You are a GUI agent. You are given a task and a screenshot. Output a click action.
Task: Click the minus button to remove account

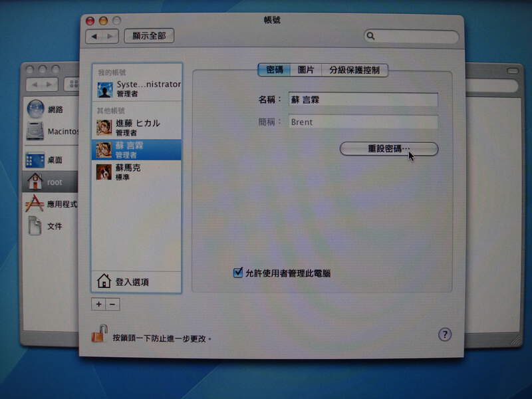(112, 304)
